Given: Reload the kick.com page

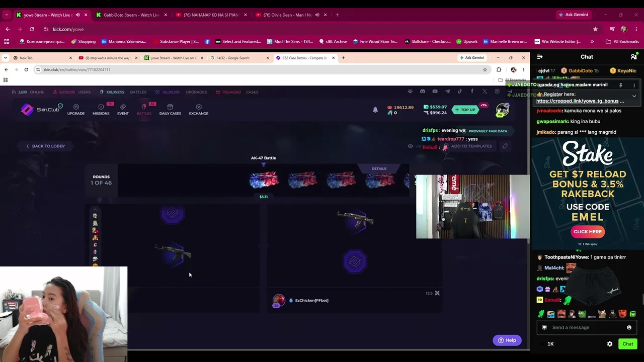Looking at the screenshot, I should point(32,29).
